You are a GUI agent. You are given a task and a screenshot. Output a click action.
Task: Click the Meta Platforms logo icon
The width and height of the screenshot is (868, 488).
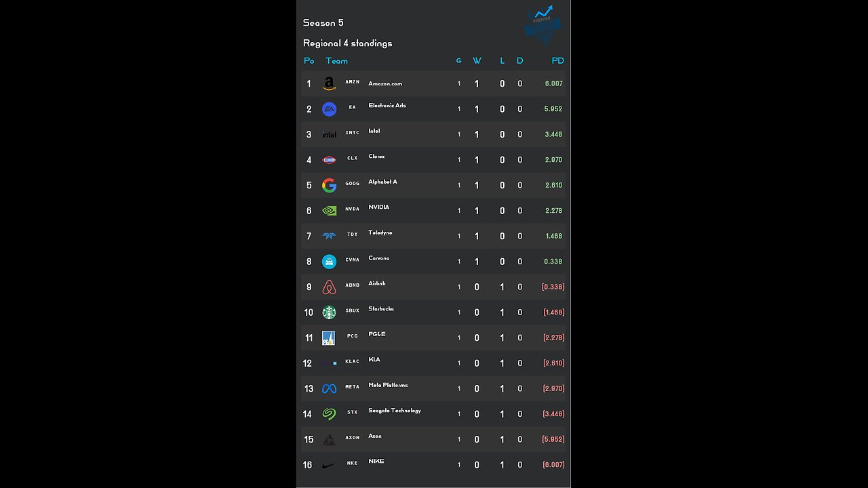[x=329, y=389]
